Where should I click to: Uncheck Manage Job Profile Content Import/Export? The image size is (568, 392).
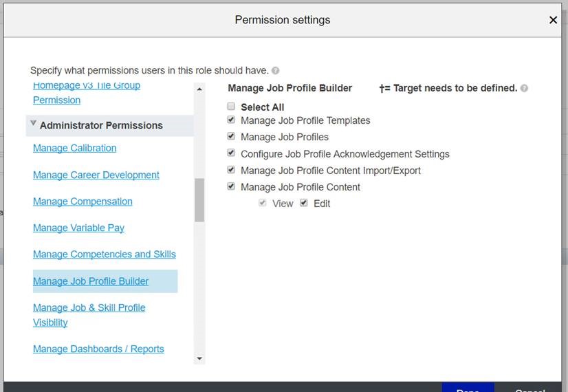231,170
